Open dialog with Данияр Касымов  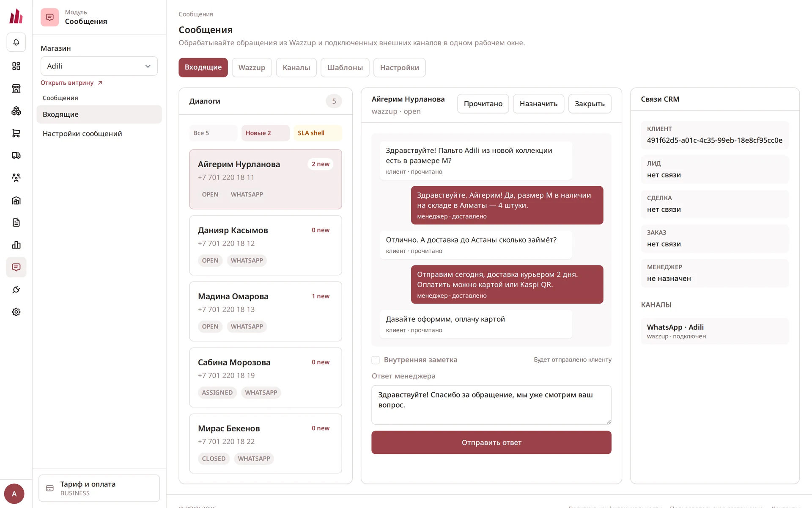tap(266, 246)
